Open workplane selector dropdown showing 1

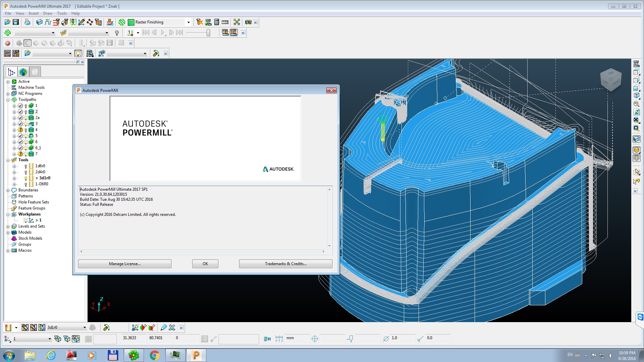pyautogui.click(x=50, y=339)
